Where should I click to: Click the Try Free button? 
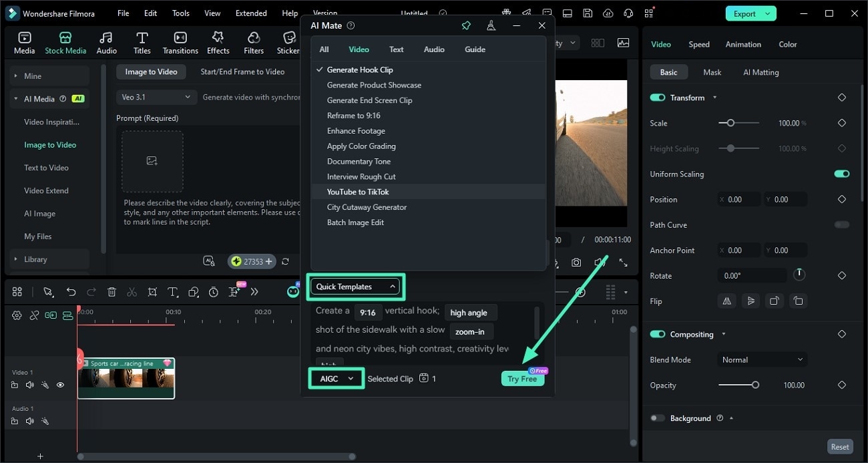pos(522,378)
